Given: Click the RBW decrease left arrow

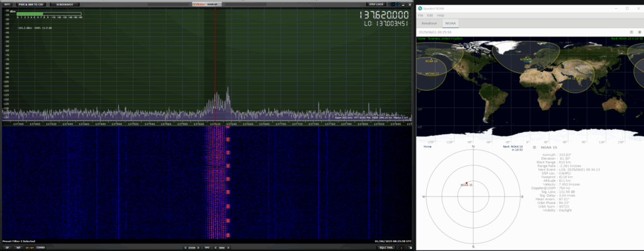Looking at the screenshot, I should 216,248.
